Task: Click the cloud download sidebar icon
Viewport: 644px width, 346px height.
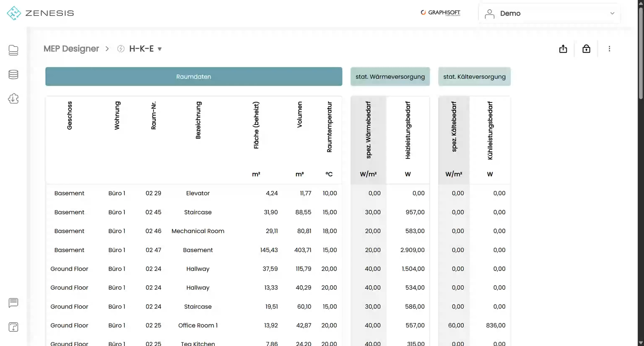Action: [13, 99]
